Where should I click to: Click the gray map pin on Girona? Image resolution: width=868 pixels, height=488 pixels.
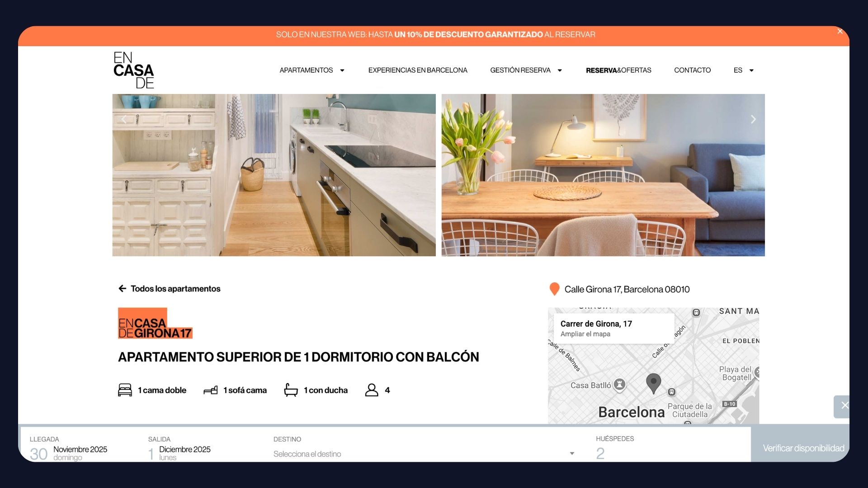click(x=653, y=383)
